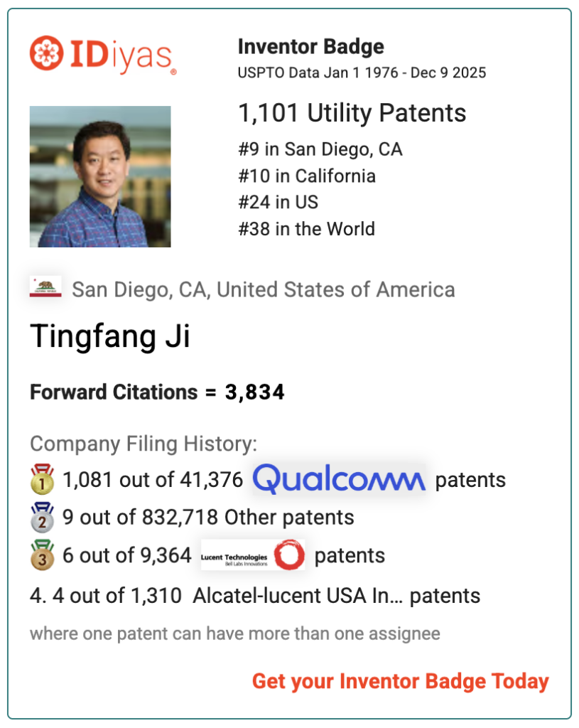Click the Forward Citations count 3,834
Viewport: 579px width, 728px height.
point(254,392)
